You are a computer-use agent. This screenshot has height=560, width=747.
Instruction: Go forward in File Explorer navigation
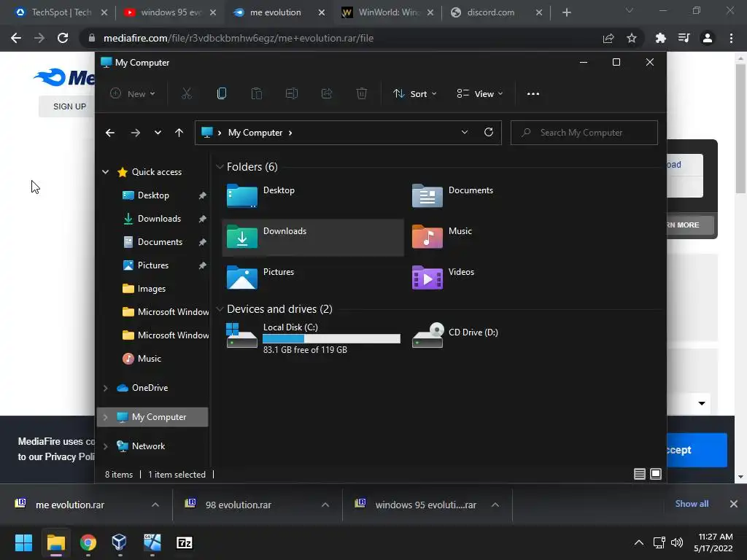pos(135,133)
